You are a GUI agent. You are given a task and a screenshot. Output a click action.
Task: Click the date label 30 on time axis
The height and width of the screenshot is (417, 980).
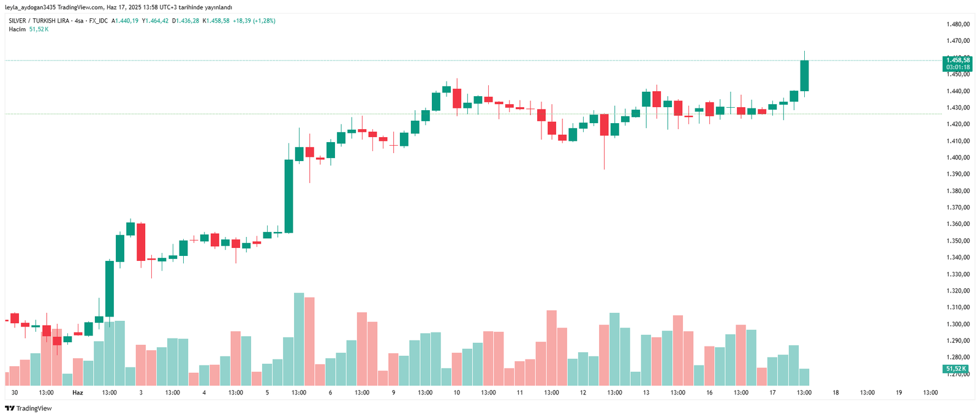[15, 393]
